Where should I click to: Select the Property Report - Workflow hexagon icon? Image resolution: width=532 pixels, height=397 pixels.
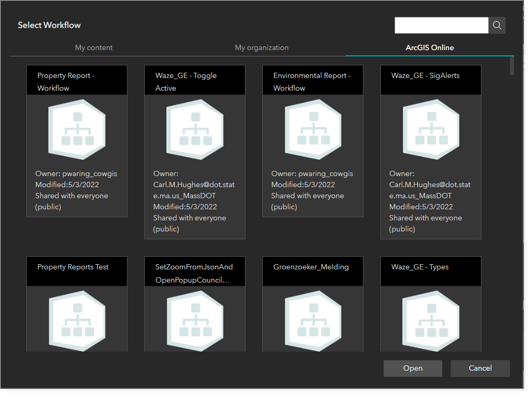click(76, 129)
